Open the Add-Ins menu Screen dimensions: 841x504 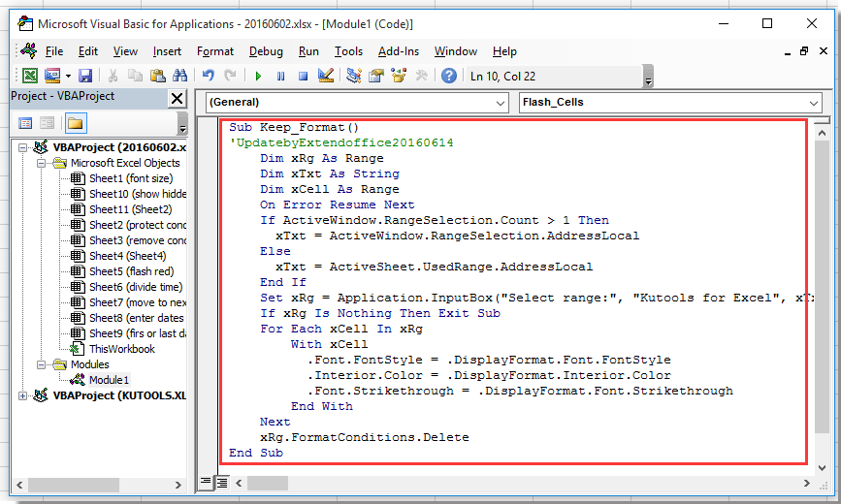point(398,51)
